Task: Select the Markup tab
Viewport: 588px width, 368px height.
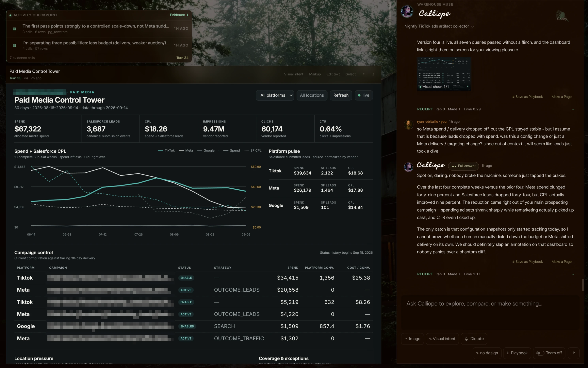Action: (315, 74)
